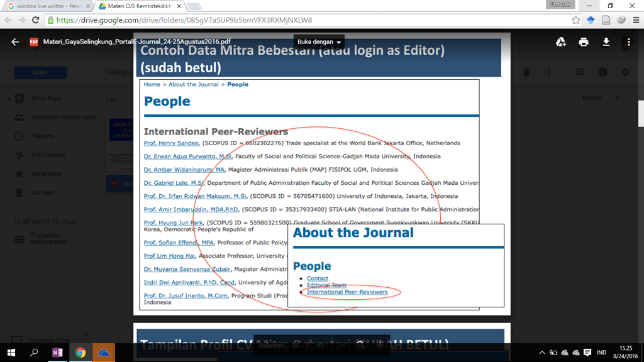644x362 pixels.
Task: Click the '10 GB dari 15 GB' storage text
Action: (x=47, y=222)
